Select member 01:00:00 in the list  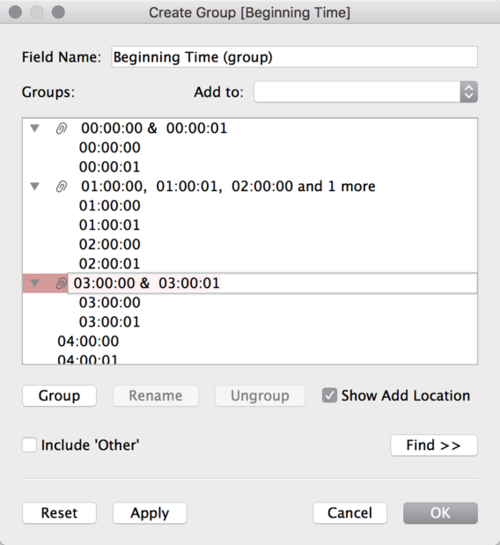click(x=109, y=206)
